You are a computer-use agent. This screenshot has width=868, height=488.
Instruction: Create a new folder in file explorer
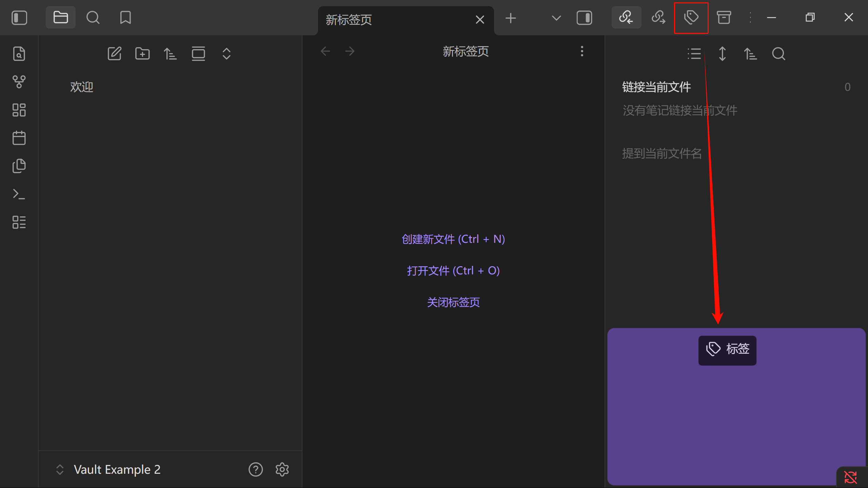pyautogui.click(x=142, y=54)
